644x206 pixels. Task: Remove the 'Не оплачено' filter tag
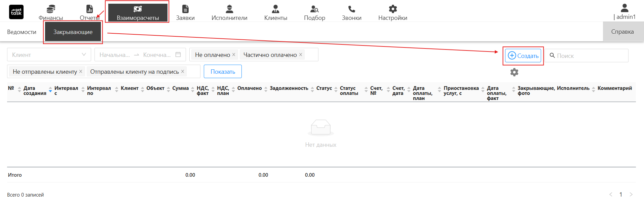tap(234, 55)
